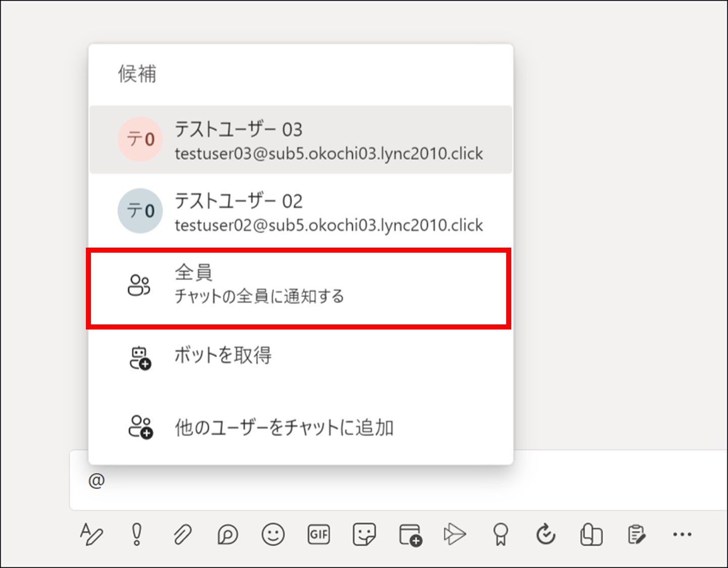
Task: Open more messaging options with the ellipsis
Action: pos(682,534)
